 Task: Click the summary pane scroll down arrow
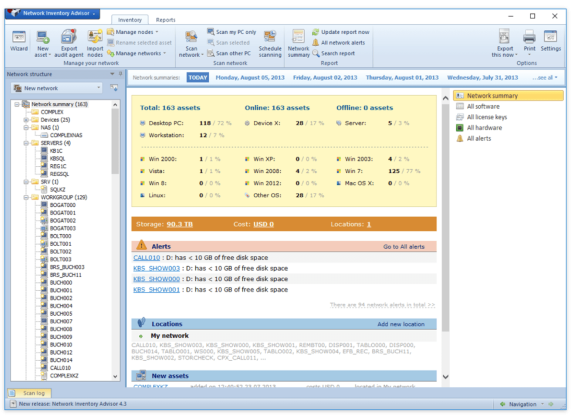[445, 377]
